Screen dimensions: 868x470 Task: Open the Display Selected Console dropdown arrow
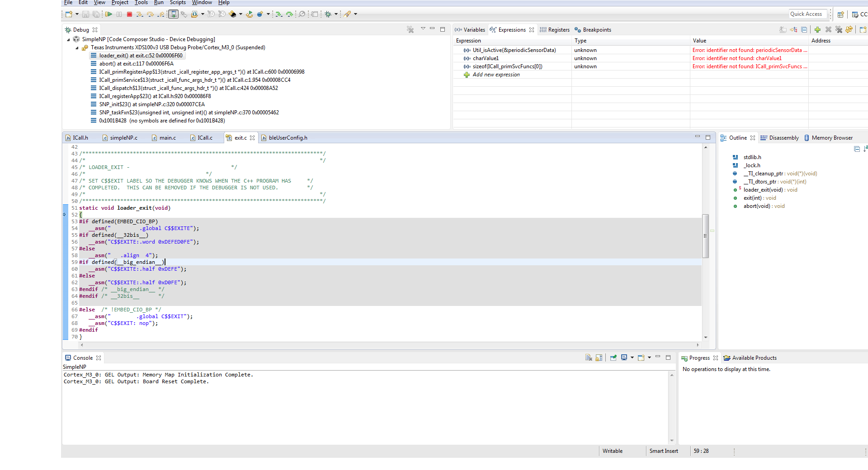(632, 357)
